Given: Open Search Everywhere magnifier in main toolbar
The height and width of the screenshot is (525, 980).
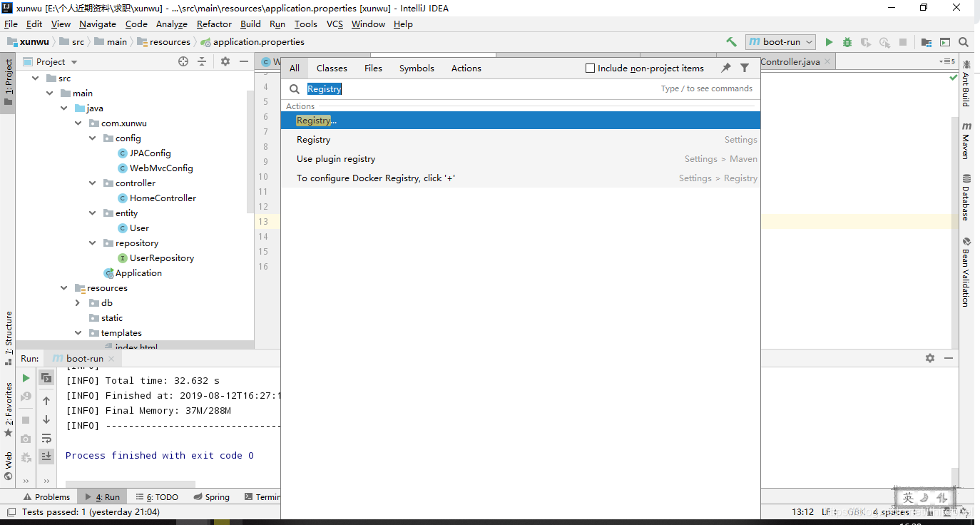Looking at the screenshot, I should [x=964, y=42].
